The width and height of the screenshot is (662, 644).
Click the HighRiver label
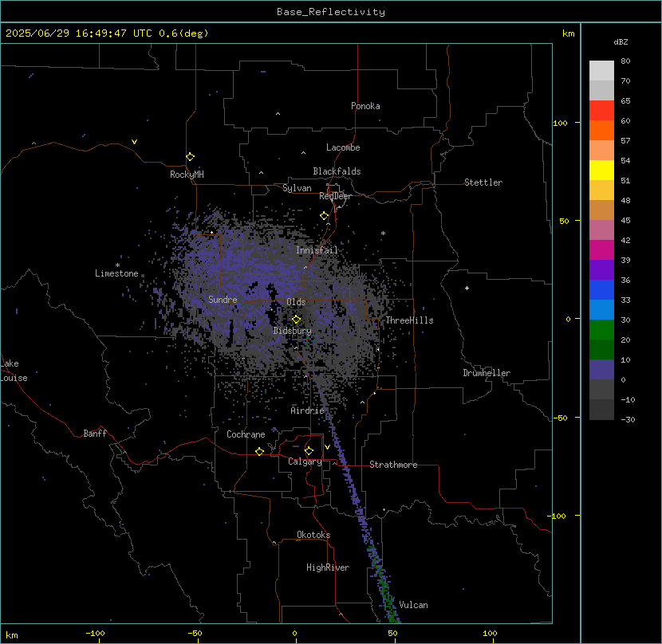328,567
